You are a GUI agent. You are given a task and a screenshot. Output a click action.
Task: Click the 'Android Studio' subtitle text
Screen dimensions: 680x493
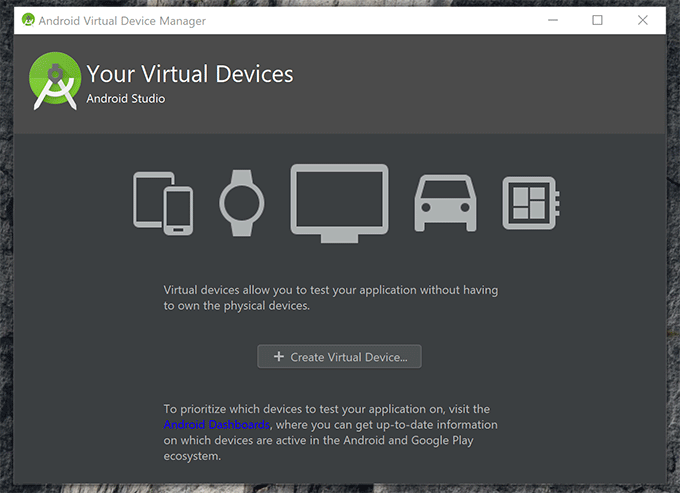coord(126,99)
